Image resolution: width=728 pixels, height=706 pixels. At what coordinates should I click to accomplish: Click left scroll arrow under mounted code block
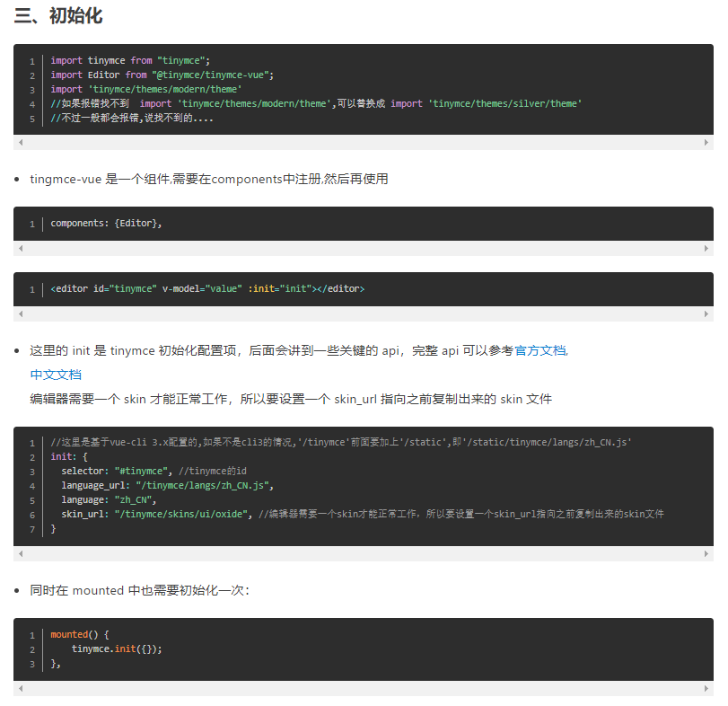coord(21,688)
